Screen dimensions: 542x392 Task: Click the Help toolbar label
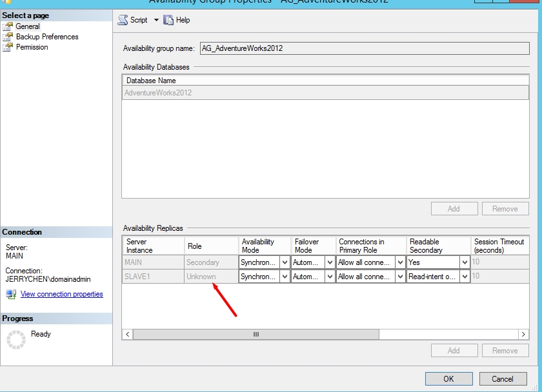pyautogui.click(x=183, y=20)
